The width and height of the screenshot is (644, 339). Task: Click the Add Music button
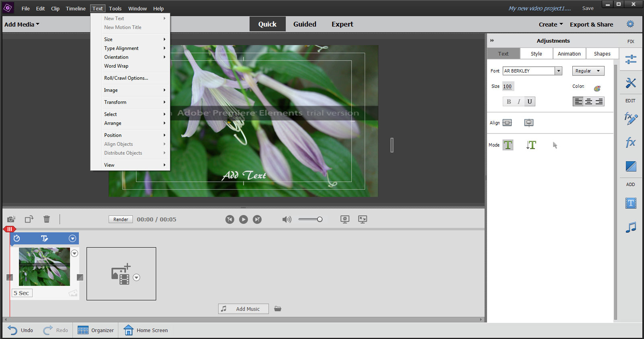tap(244, 309)
